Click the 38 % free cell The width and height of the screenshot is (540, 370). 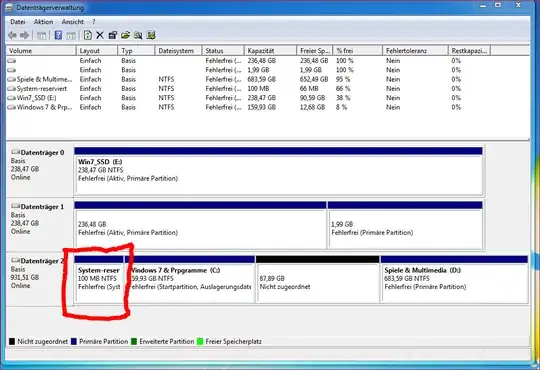[x=343, y=98]
